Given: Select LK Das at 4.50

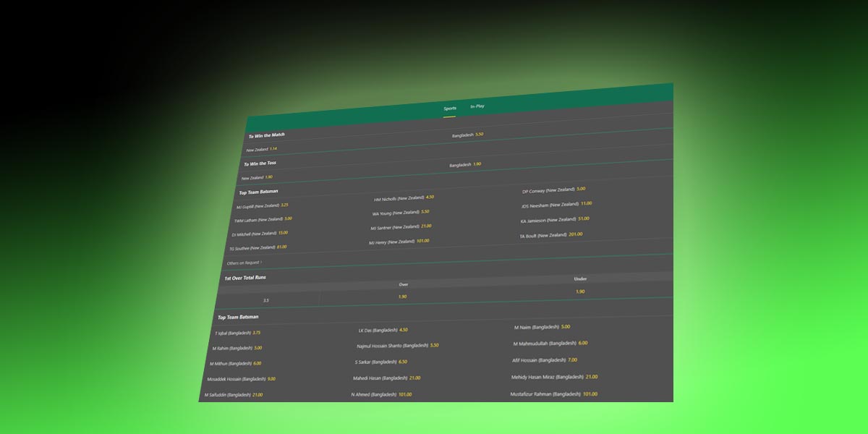Looking at the screenshot, I should click(383, 330).
